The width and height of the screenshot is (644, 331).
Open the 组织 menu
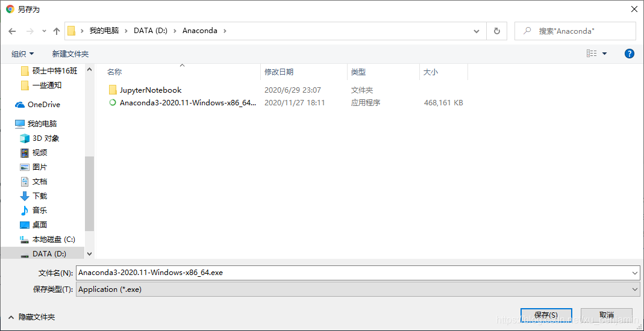click(22, 54)
